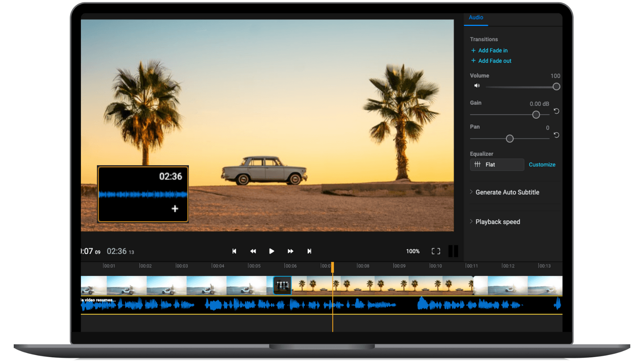Switch to the Audio tab
The width and height of the screenshot is (644, 362).
[476, 17]
